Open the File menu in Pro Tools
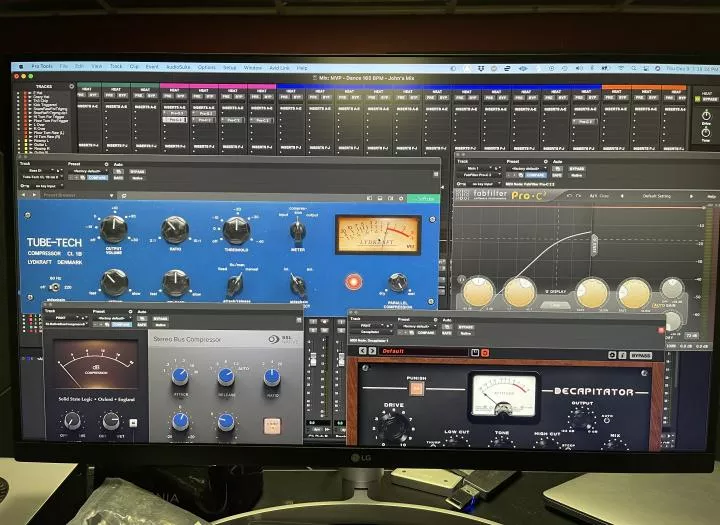720x525 pixels. [63, 66]
